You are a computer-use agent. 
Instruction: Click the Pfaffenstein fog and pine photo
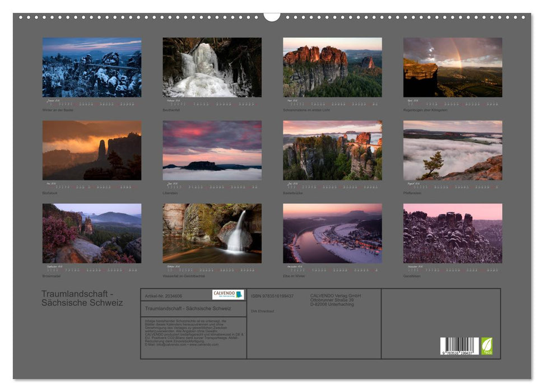point(453,150)
